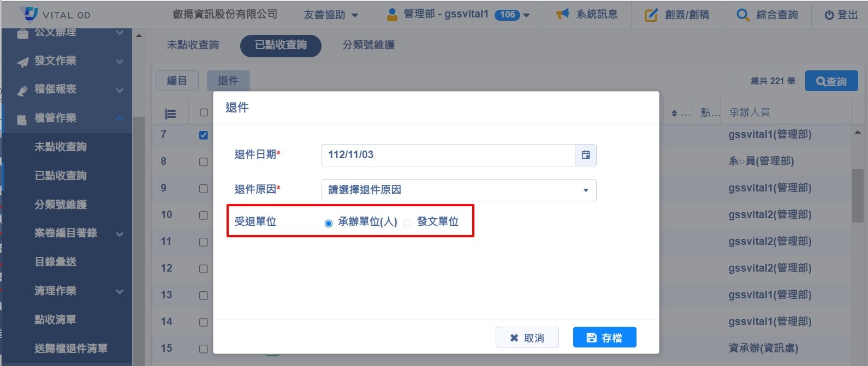Uncheck the checkbox on row 7

pyautogui.click(x=204, y=135)
